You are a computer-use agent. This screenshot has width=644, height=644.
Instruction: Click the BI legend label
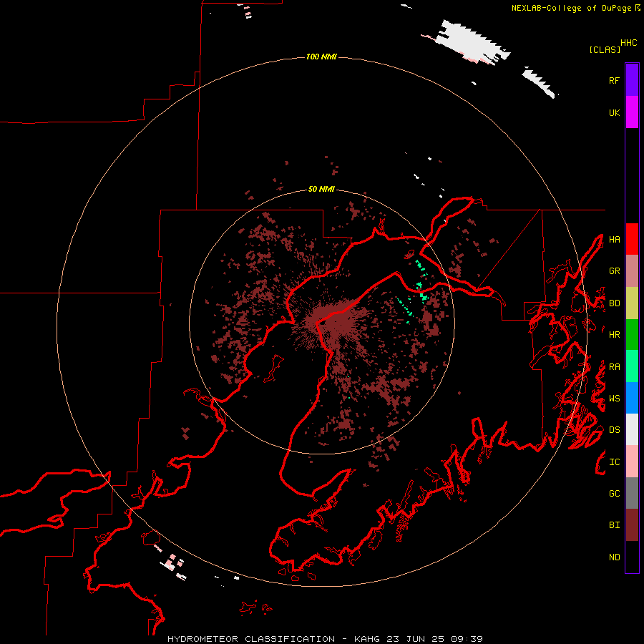[x=614, y=525]
